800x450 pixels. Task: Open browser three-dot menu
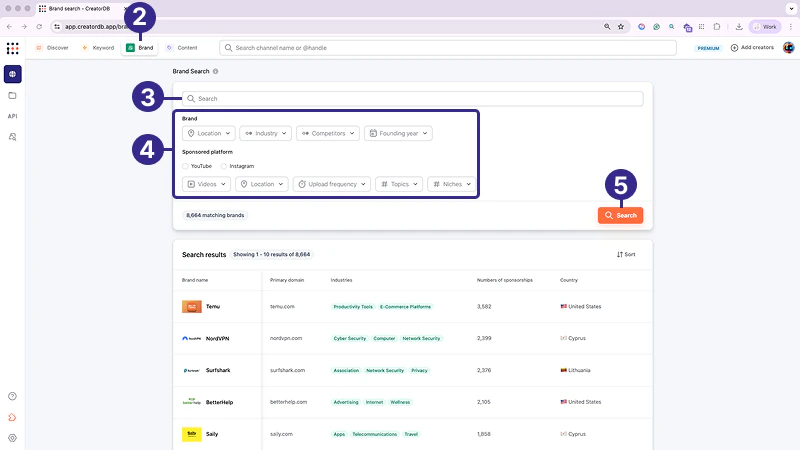click(791, 27)
